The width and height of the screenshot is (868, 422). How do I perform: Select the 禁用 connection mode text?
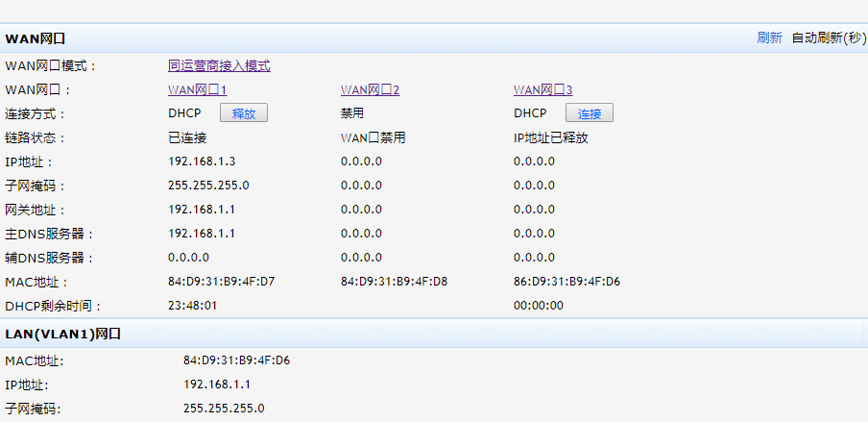point(352,113)
